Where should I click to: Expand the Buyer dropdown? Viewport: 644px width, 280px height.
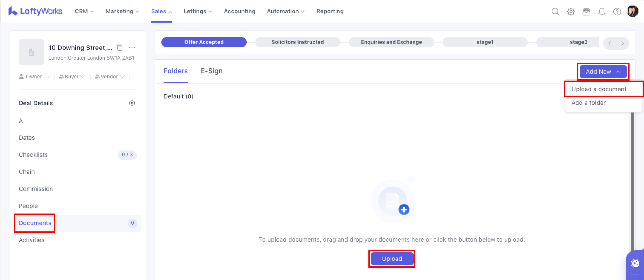click(72, 76)
